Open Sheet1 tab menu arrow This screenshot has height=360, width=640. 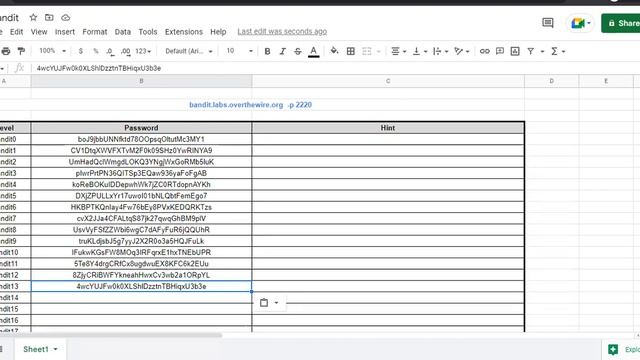(x=56, y=349)
